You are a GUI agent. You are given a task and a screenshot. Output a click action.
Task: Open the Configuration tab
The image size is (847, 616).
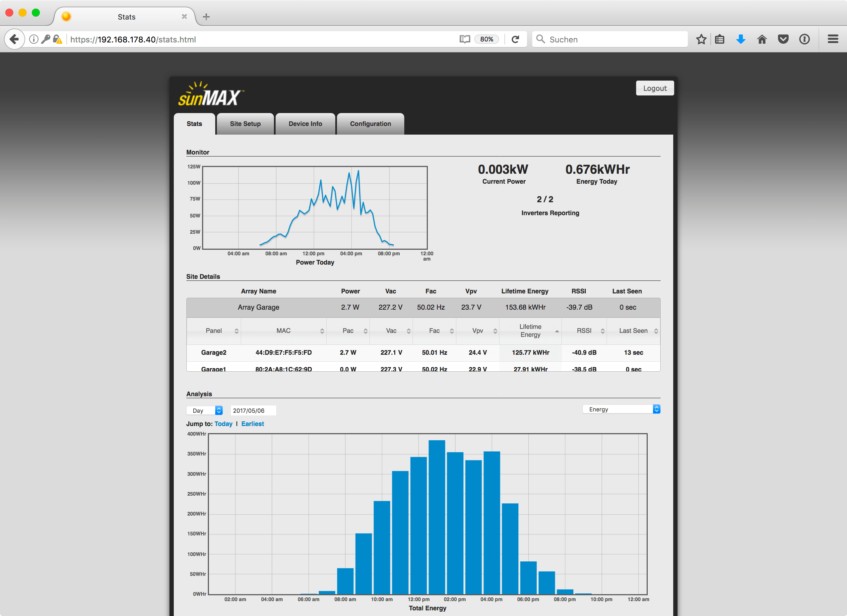pyautogui.click(x=370, y=124)
